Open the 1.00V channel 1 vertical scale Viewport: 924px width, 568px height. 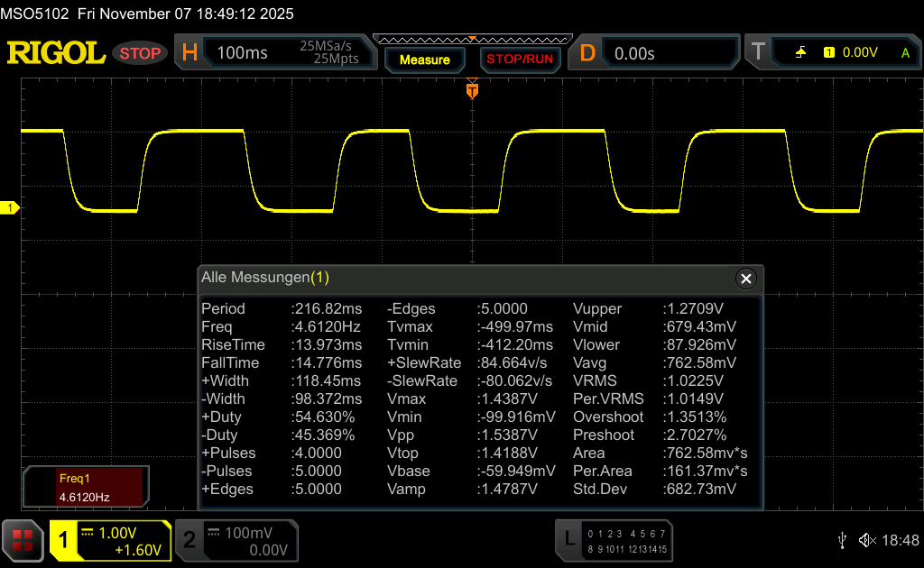[x=117, y=533]
